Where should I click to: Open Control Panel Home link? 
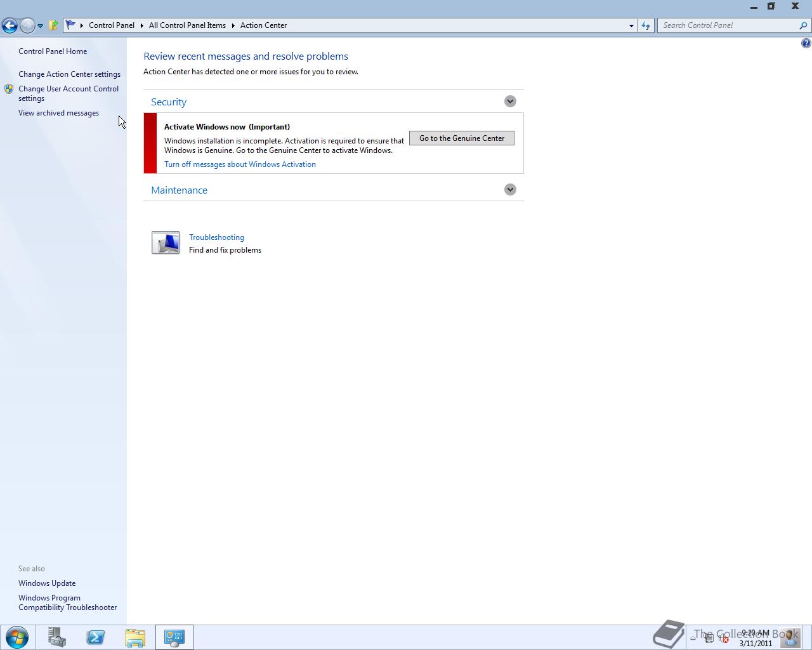(53, 51)
